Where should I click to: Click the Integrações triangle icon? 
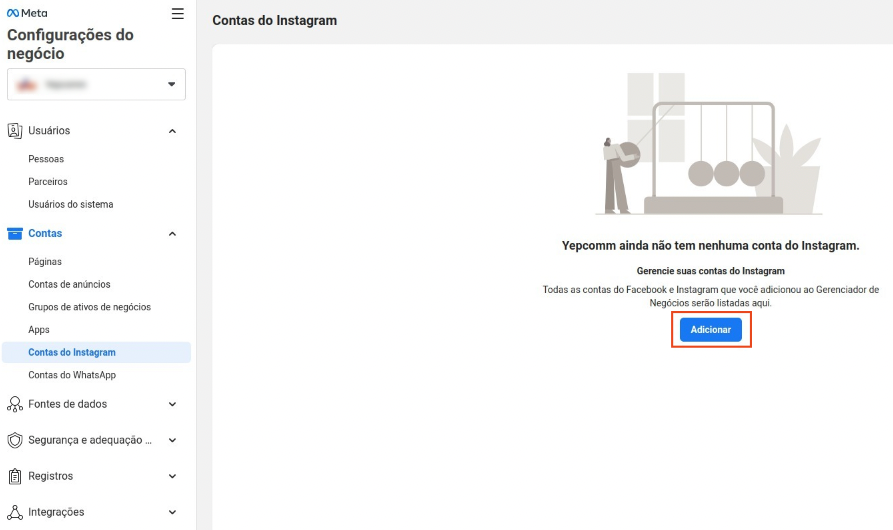pos(15,512)
